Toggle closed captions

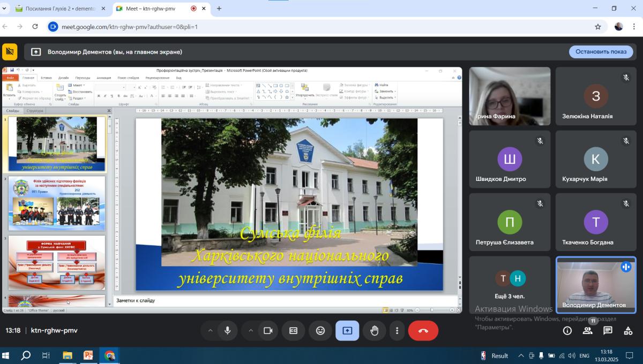(x=294, y=331)
